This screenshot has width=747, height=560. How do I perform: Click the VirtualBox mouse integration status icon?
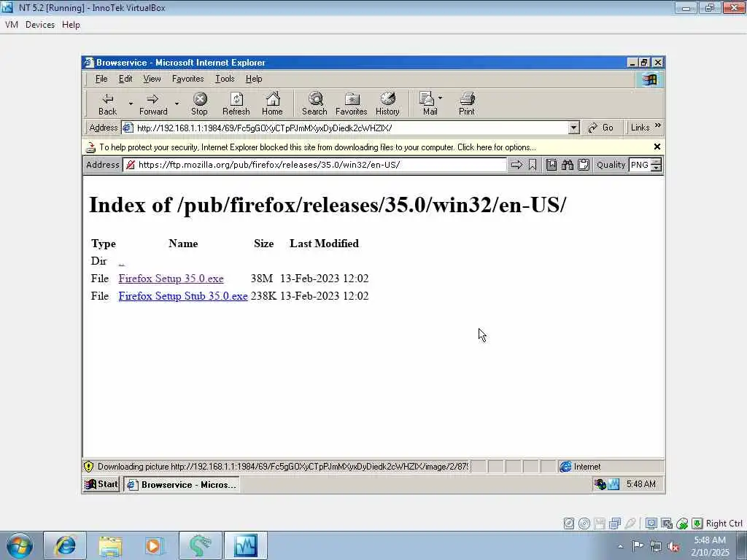[x=682, y=524]
